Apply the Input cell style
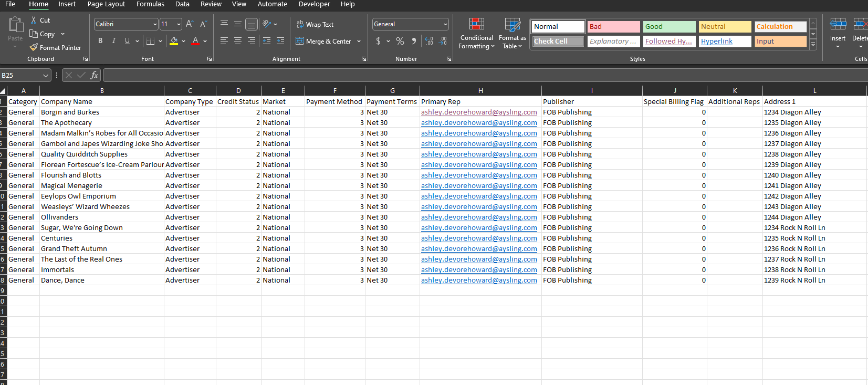 [x=780, y=41]
